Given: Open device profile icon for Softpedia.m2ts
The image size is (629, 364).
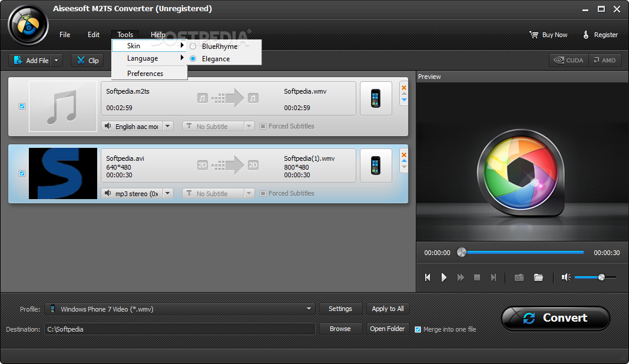Looking at the screenshot, I should (x=376, y=98).
